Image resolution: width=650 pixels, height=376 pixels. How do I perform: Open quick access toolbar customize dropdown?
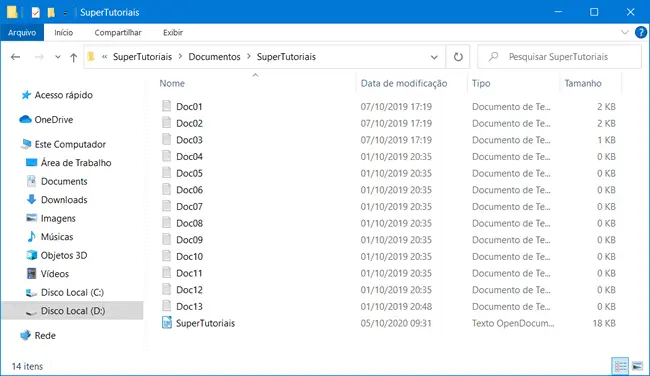coord(65,13)
